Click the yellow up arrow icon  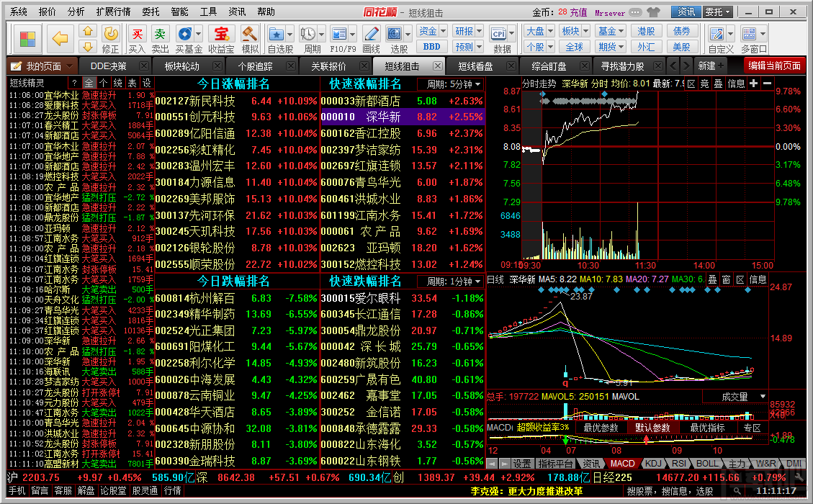88,32
